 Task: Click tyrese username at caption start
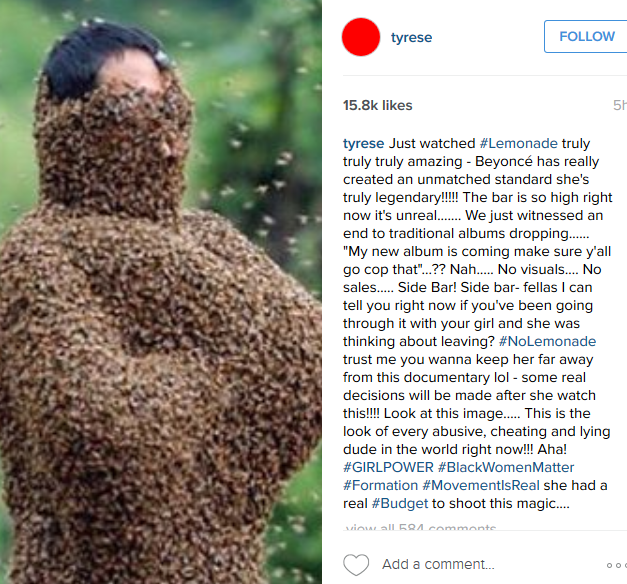point(363,143)
